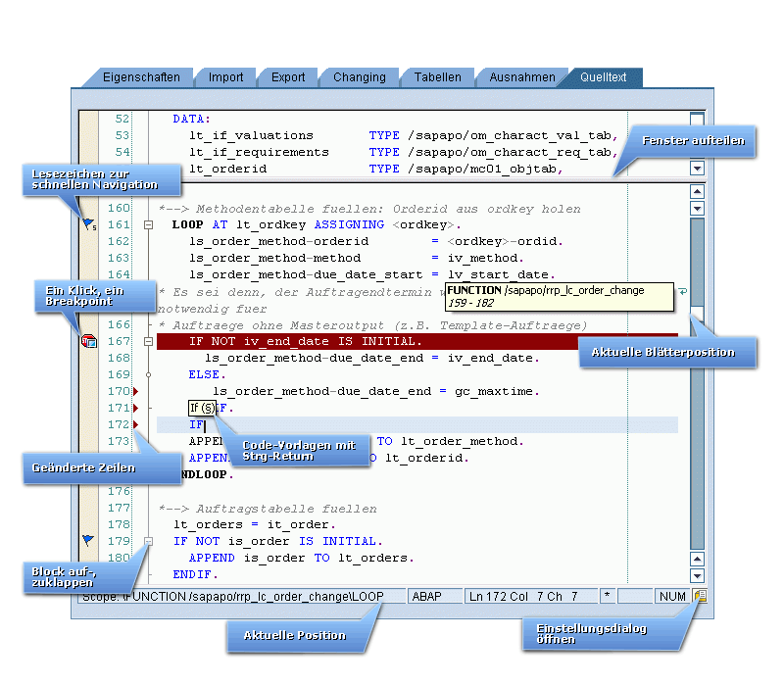Click the NUM indicator in the status bar
Viewport: 784px width, 686px height.
tap(672, 596)
